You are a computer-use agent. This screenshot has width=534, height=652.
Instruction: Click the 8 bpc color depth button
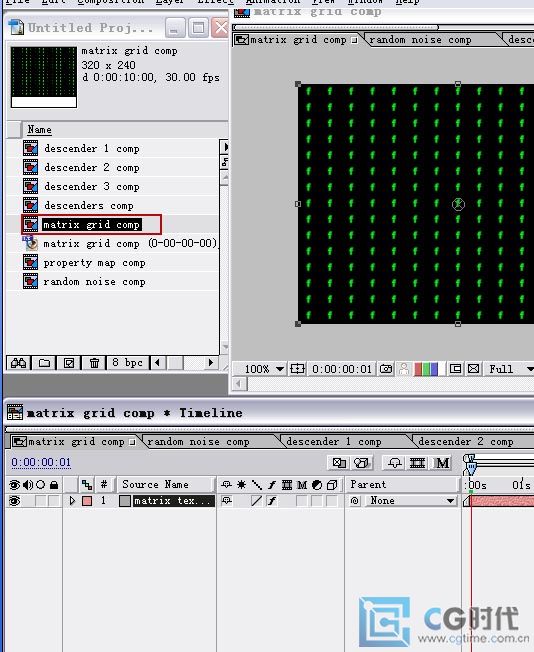pos(127,363)
